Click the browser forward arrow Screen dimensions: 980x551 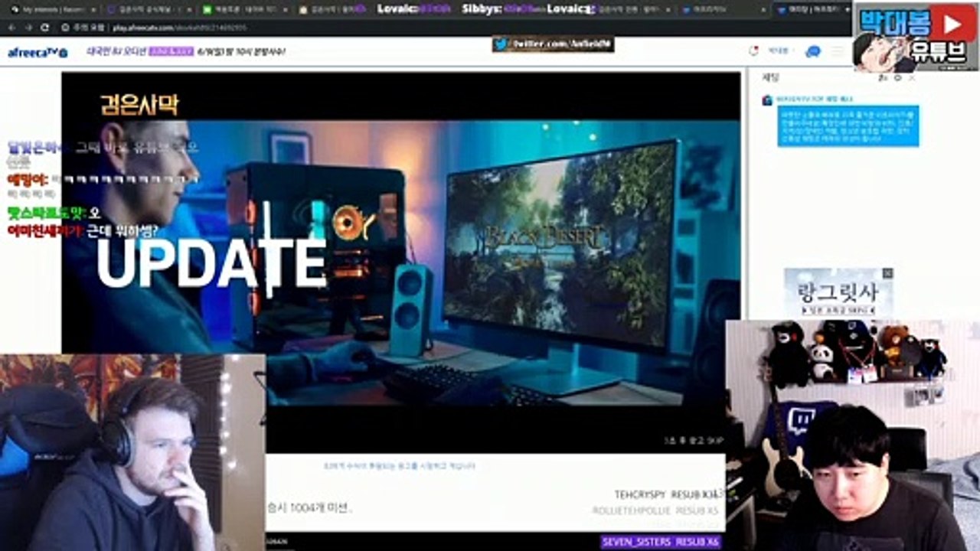tap(28, 27)
